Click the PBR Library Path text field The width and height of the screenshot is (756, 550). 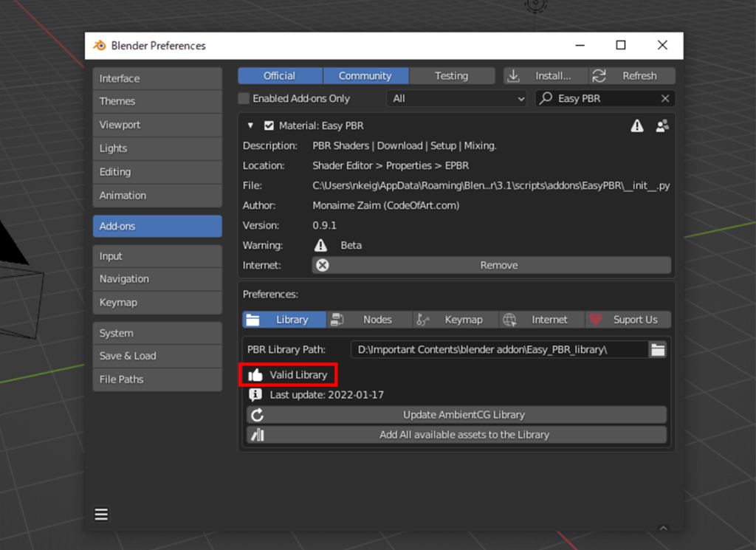498,350
